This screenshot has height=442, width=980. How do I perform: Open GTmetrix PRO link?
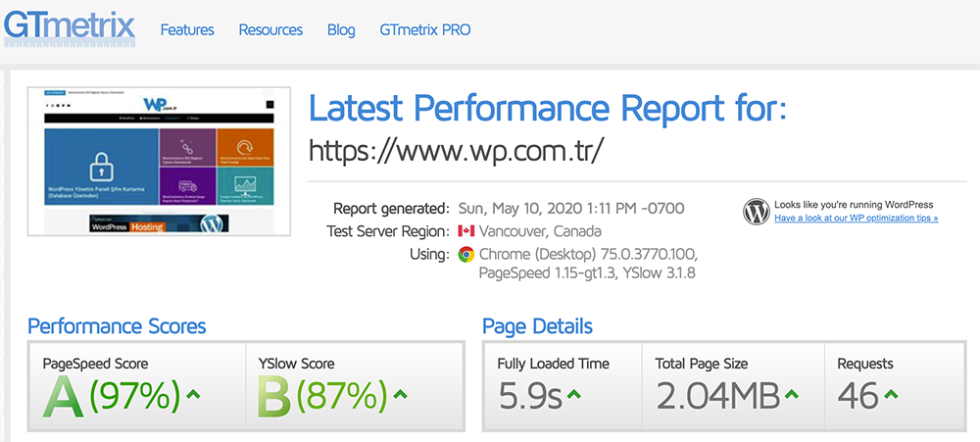(425, 30)
